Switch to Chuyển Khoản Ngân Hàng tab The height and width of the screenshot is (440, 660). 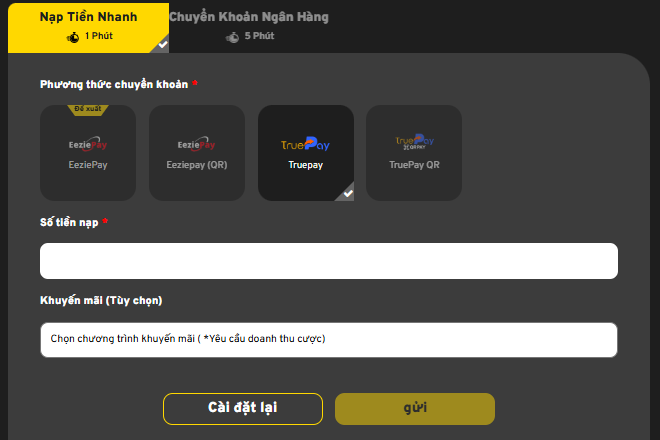pyautogui.click(x=249, y=26)
